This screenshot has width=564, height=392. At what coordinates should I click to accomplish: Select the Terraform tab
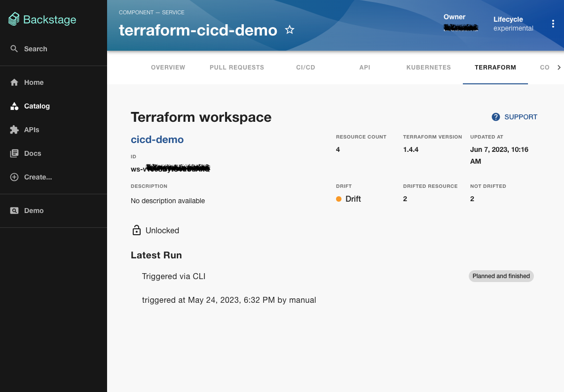(495, 68)
